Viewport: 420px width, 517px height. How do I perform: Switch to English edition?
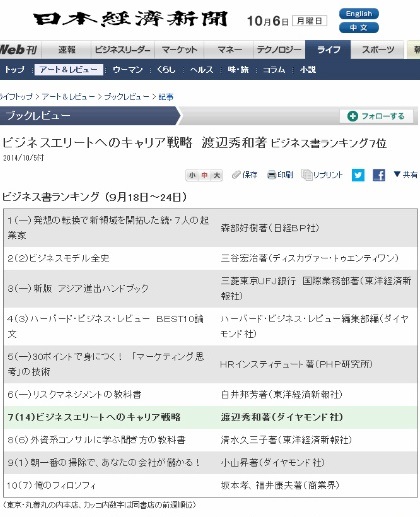click(x=359, y=14)
